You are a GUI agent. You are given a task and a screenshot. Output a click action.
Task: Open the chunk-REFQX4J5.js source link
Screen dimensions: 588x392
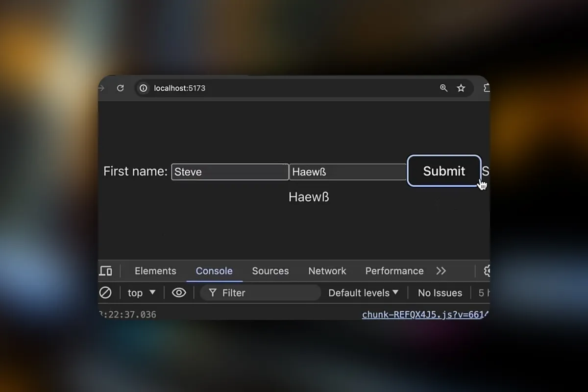pyautogui.click(x=426, y=315)
